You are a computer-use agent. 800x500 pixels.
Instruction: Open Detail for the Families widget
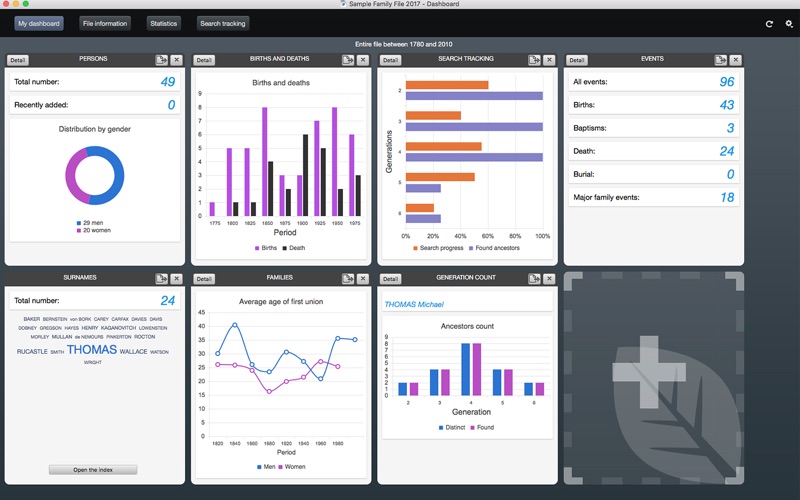(x=204, y=279)
